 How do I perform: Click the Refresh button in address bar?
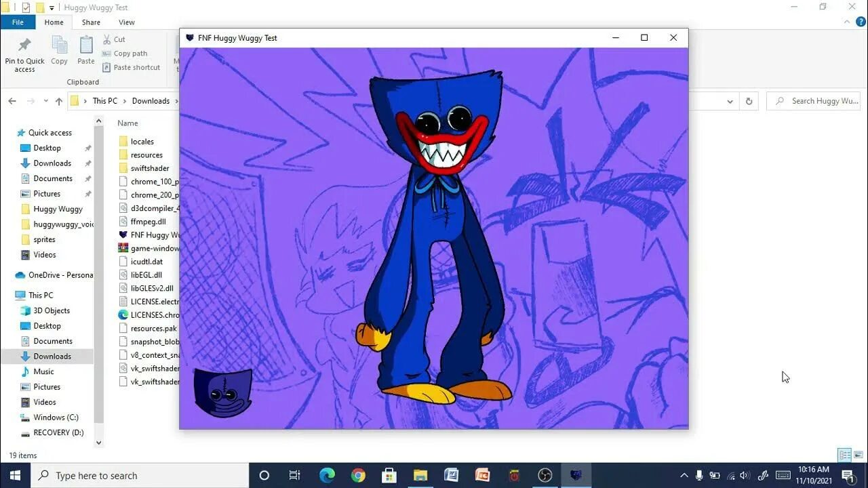(x=749, y=101)
